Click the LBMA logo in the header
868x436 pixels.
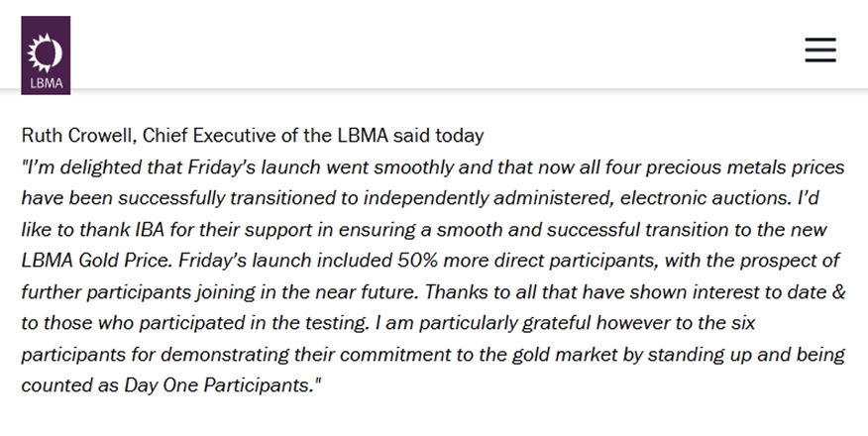click(x=46, y=54)
